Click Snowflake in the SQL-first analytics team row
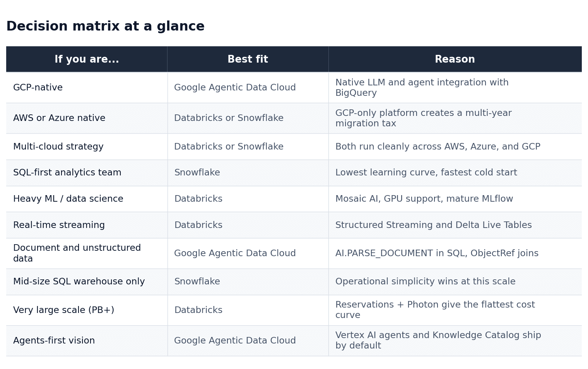Image resolution: width=588 pixels, height=369 pixels. pos(197,173)
